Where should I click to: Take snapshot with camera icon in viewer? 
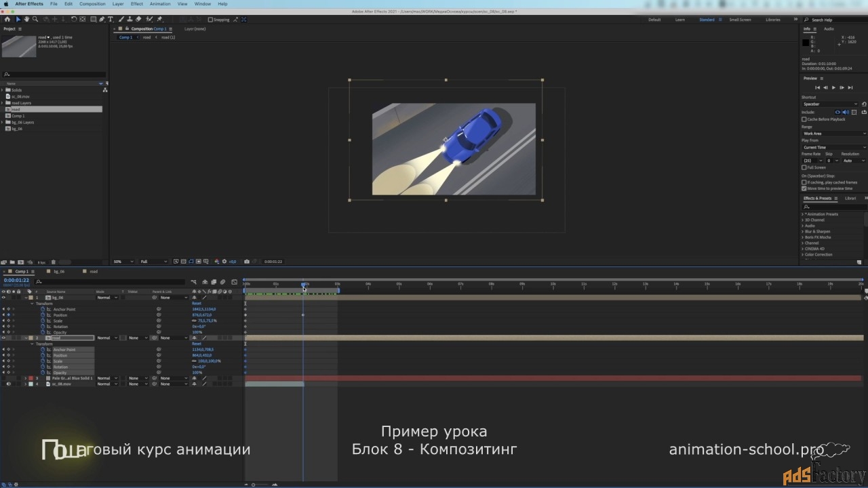click(x=247, y=262)
